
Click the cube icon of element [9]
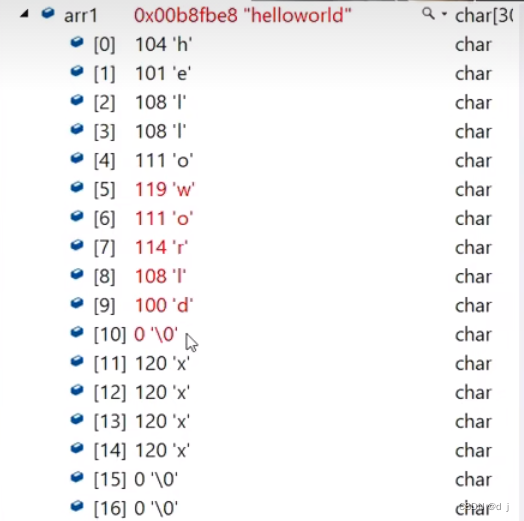pyautogui.click(x=77, y=303)
